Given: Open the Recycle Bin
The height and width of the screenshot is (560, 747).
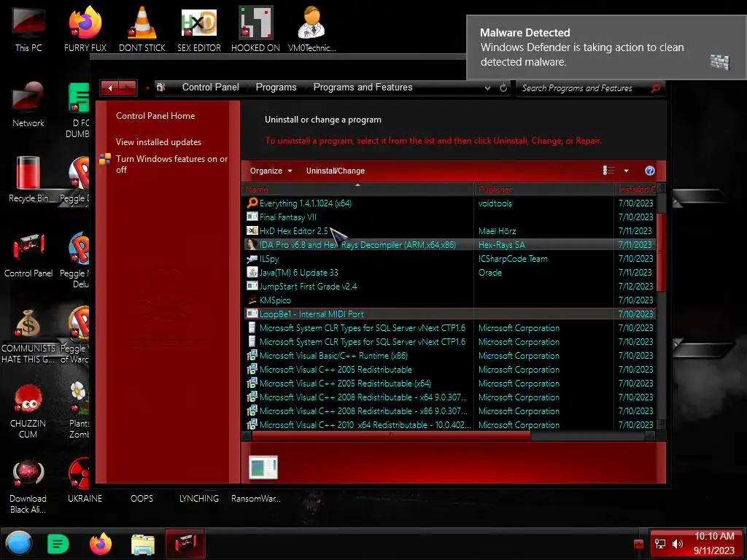Looking at the screenshot, I should (x=28, y=179).
